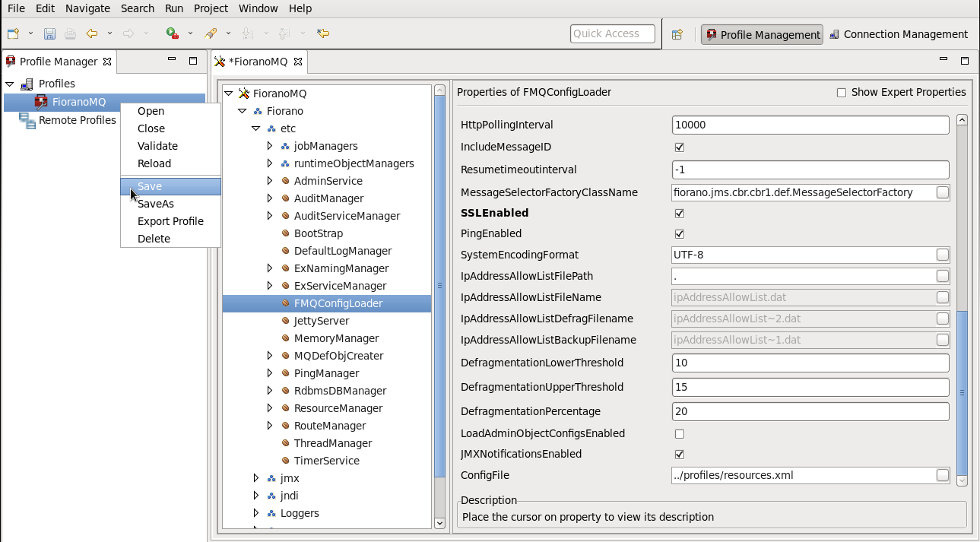Click the Search flashlight toolbar icon
980x542 pixels.
pos(211,33)
